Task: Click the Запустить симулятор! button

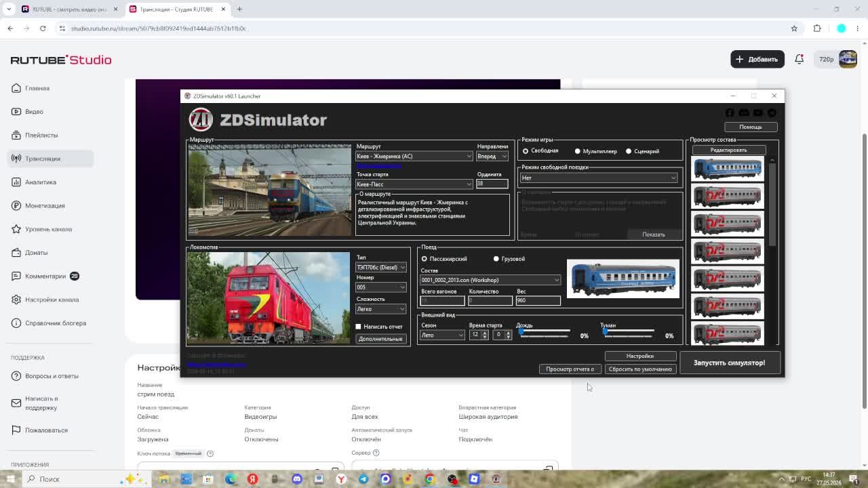Action: [729, 363]
